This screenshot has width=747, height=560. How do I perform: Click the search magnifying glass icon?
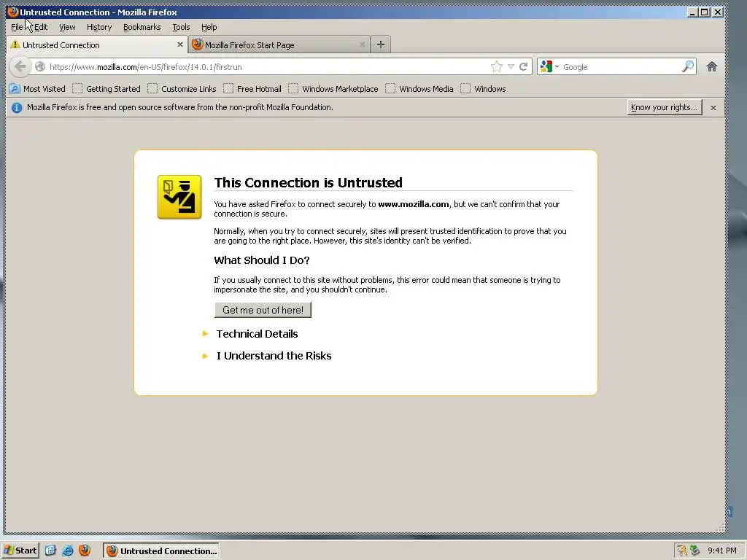pyautogui.click(x=687, y=66)
